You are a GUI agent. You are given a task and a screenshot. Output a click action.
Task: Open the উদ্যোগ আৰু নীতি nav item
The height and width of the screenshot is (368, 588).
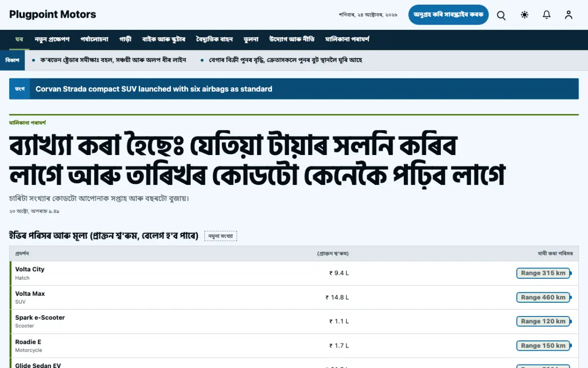292,39
